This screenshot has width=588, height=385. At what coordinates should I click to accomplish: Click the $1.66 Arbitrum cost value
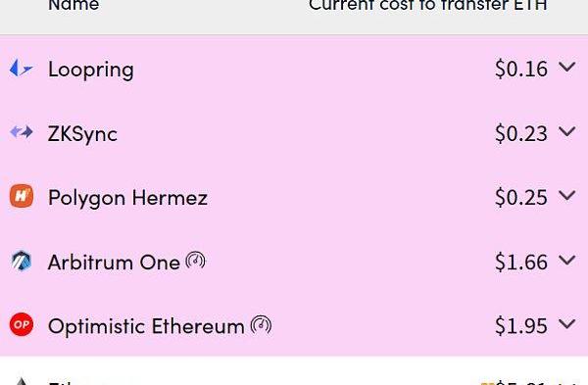(521, 262)
